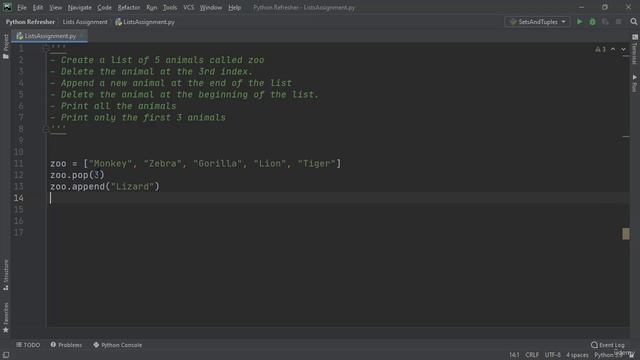Click on zoo.append("Lizard") code line
640x360 pixels.
click(x=104, y=187)
